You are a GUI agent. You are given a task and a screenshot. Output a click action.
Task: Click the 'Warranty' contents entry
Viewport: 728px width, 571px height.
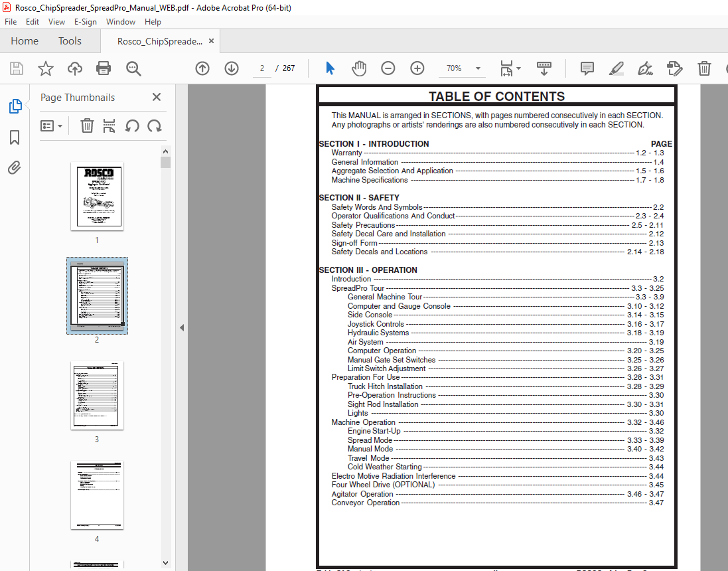[x=347, y=153]
